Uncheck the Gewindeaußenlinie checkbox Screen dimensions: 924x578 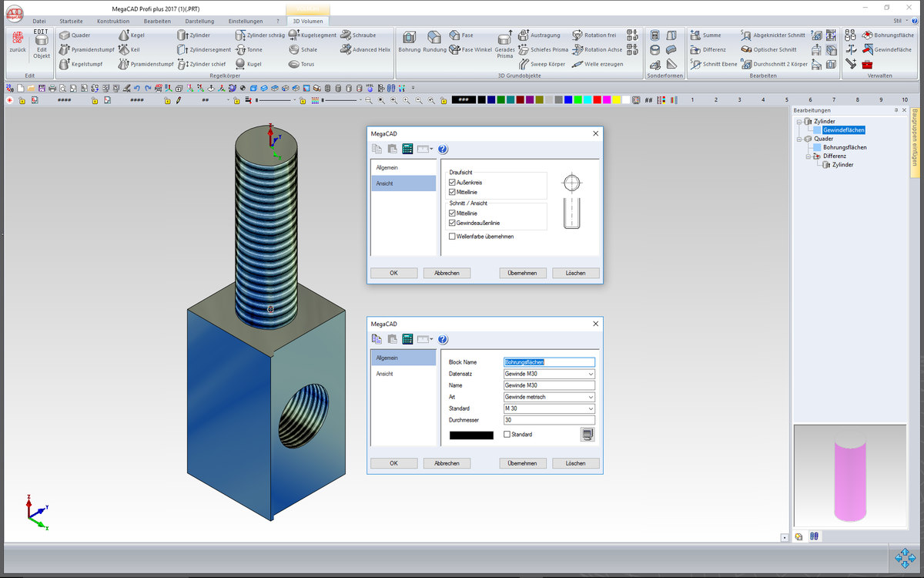point(453,223)
